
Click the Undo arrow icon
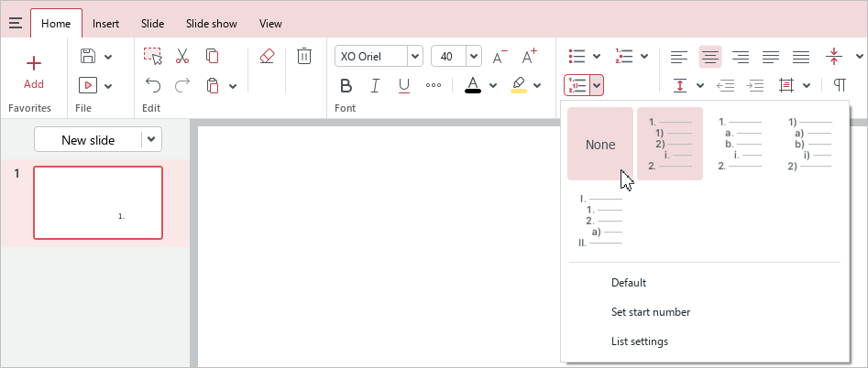[x=153, y=86]
